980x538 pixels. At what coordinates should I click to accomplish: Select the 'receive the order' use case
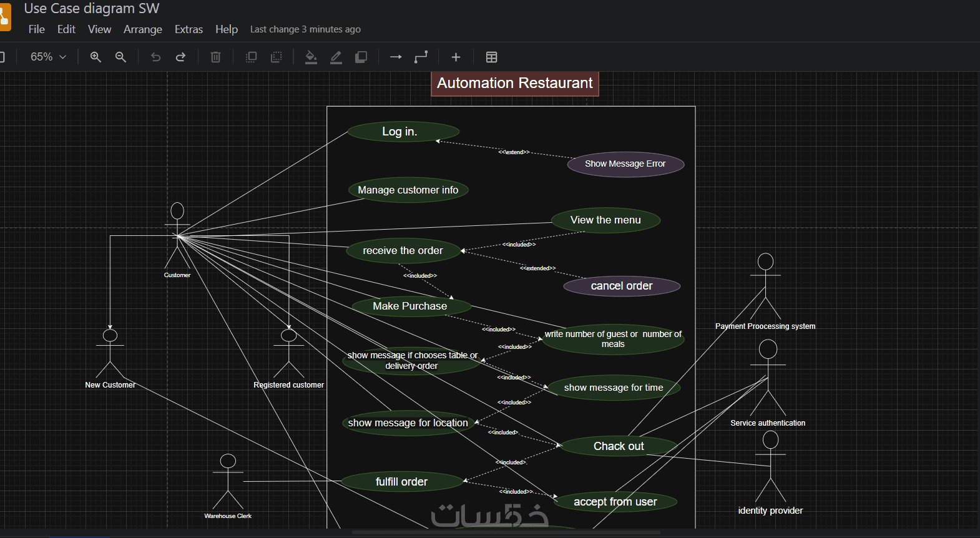tap(403, 251)
